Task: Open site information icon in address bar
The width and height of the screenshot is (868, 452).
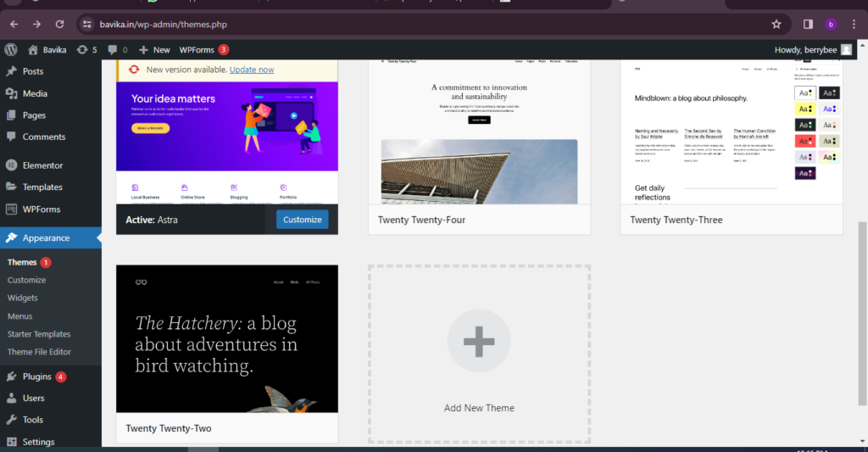Action: click(x=86, y=25)
